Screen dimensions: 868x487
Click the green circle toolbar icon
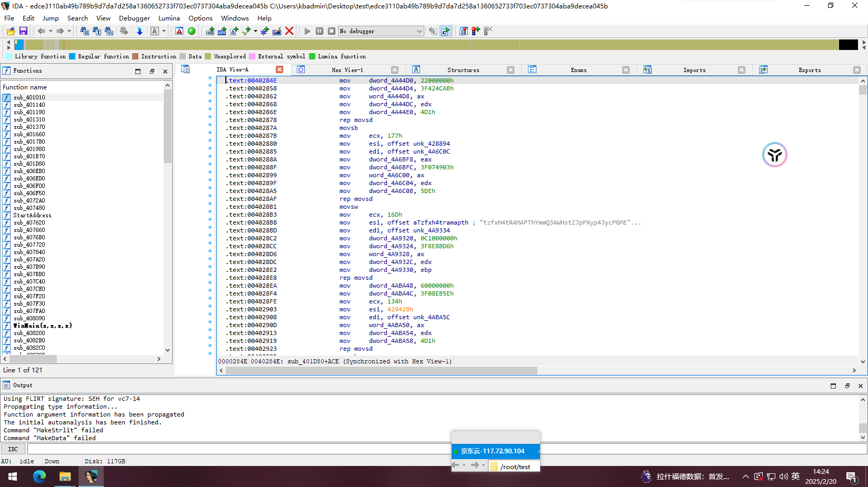pyautogui.click(x=192, y=31)
